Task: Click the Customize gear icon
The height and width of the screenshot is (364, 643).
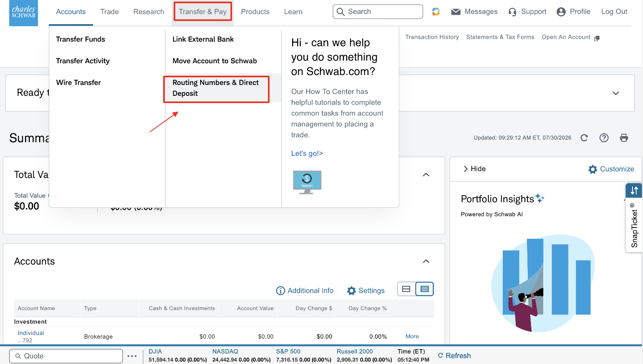Action: click(592, 169)
